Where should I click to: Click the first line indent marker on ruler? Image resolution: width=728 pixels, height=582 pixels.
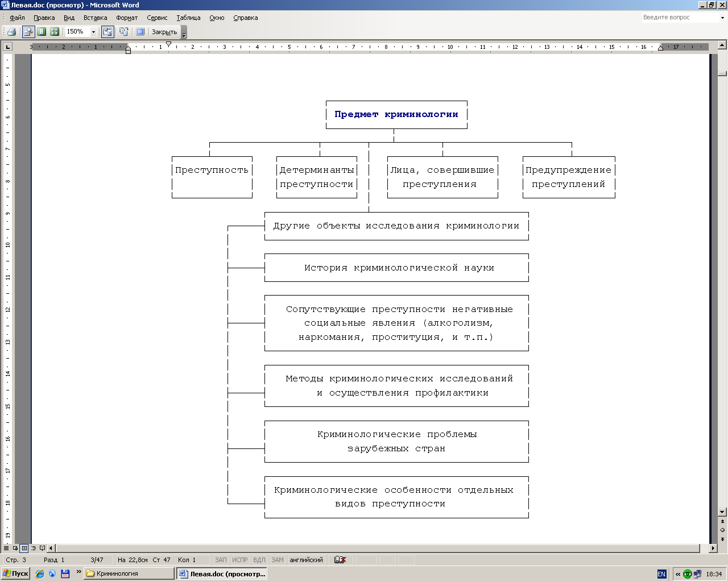coord(168,44)
